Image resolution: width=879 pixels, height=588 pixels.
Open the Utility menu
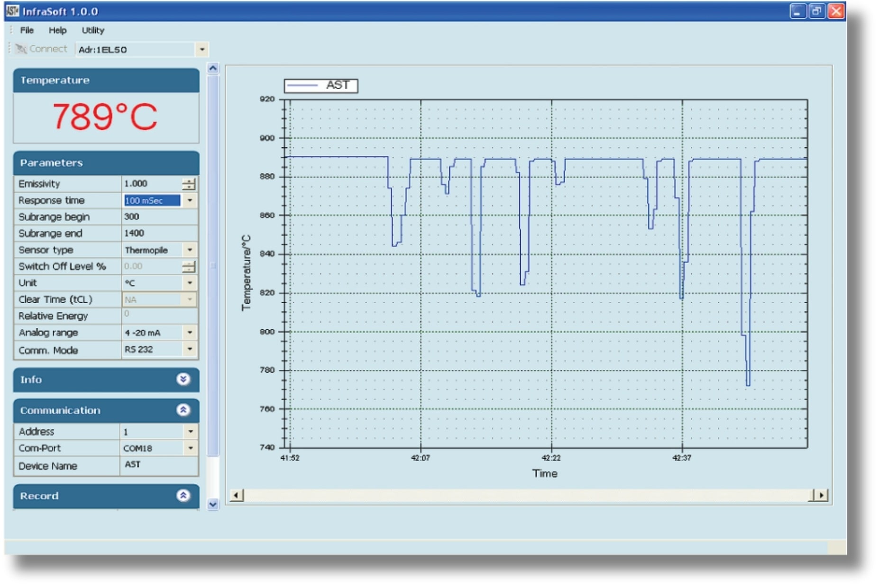click(93, 30)
